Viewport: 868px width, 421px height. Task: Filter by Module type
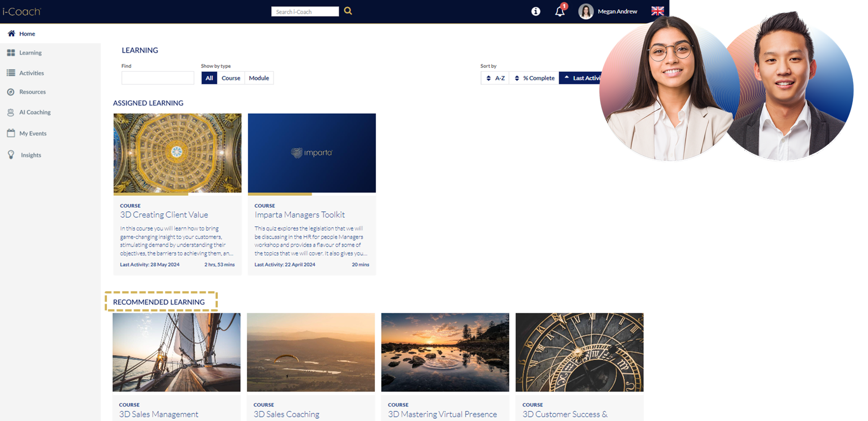coord(259,78)
